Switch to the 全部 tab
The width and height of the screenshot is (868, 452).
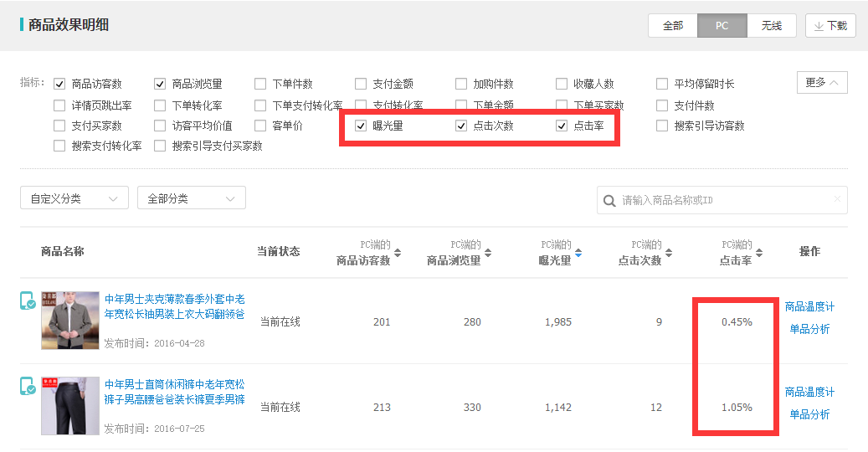(x=673, y=26)
